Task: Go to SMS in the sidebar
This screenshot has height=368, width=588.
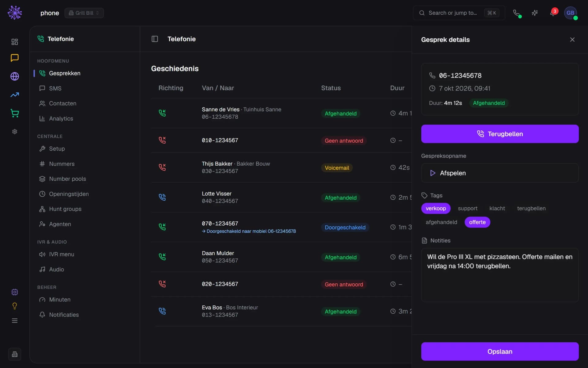Action: [85, 88]
